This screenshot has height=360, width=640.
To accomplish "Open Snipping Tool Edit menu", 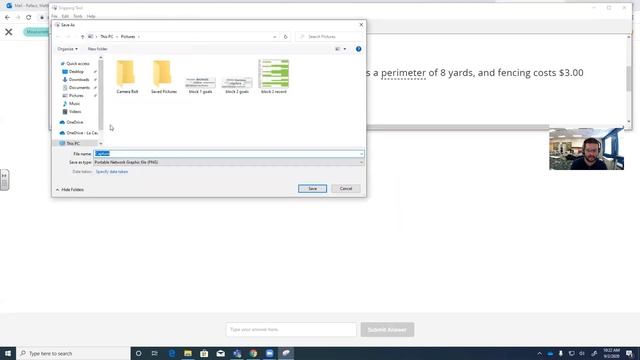I will [65, 16].
